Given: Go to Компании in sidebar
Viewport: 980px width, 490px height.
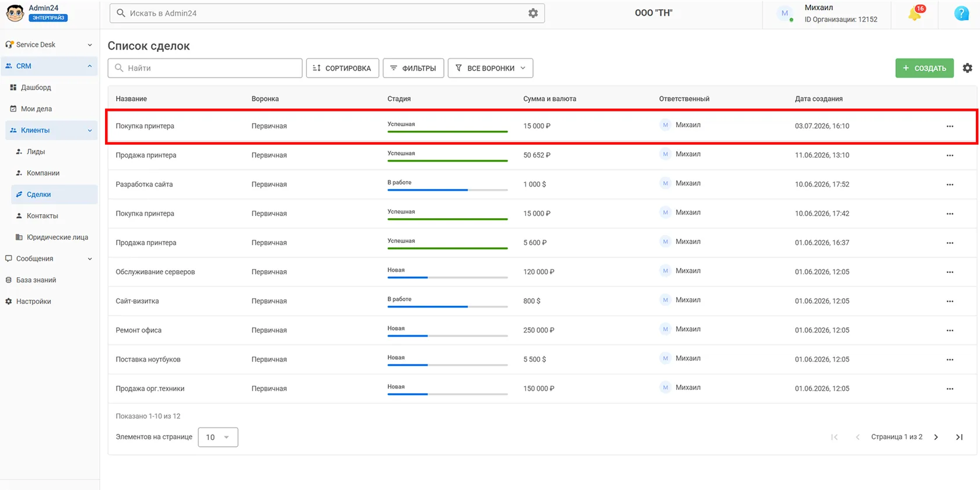Looking at the screenshot, I should [x=43, y=173].
